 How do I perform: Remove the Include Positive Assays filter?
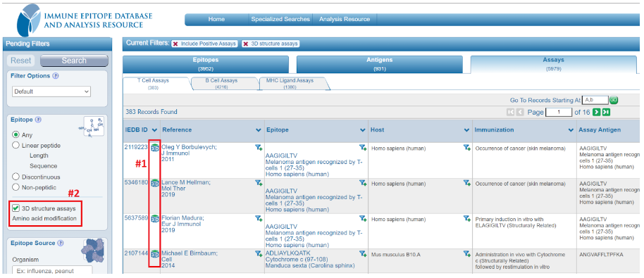click(x=175, y=44)
